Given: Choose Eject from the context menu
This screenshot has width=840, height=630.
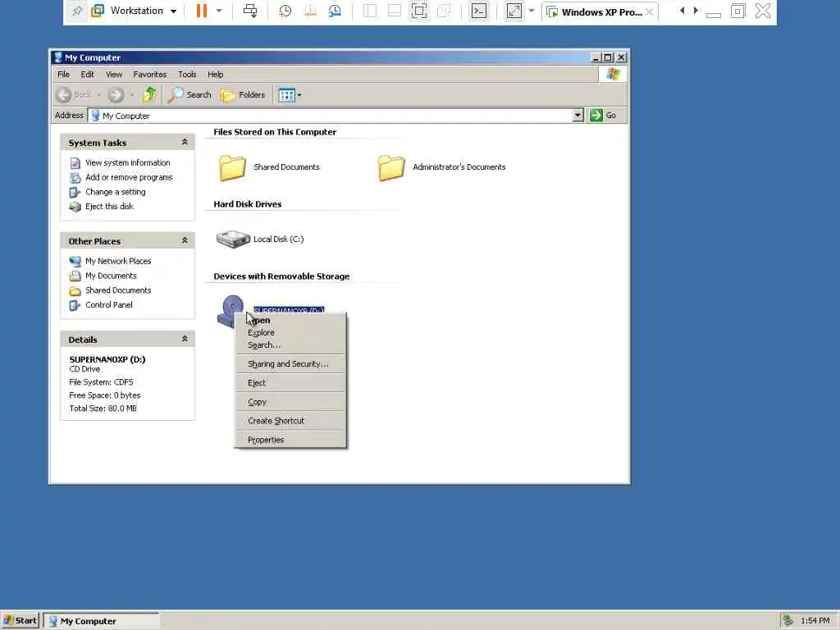Looking at the screenshot, I should point(290,383).
